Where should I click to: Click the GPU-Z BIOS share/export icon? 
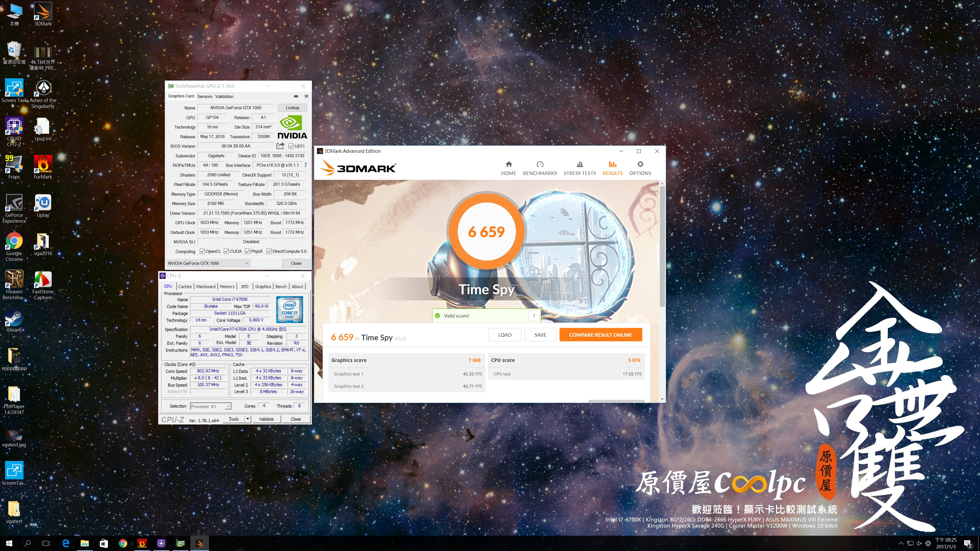(x=280, y=146)
